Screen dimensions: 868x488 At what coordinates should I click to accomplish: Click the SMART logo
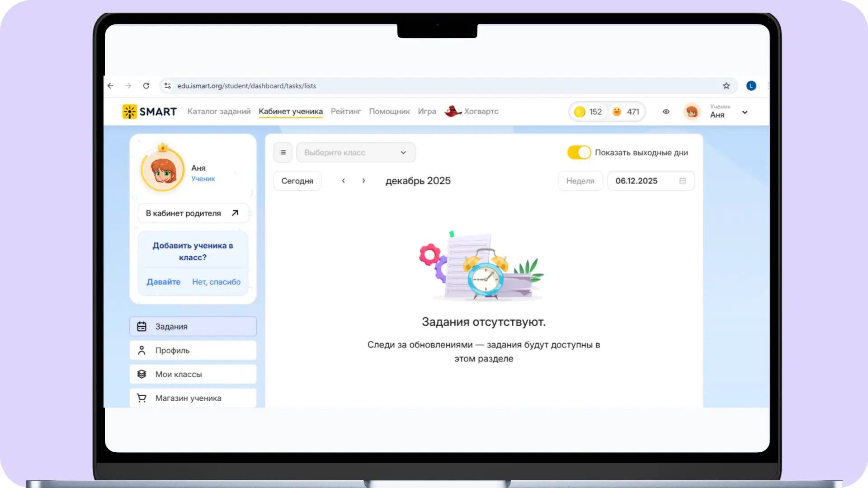pyautogui.click(x=149, y=112)
